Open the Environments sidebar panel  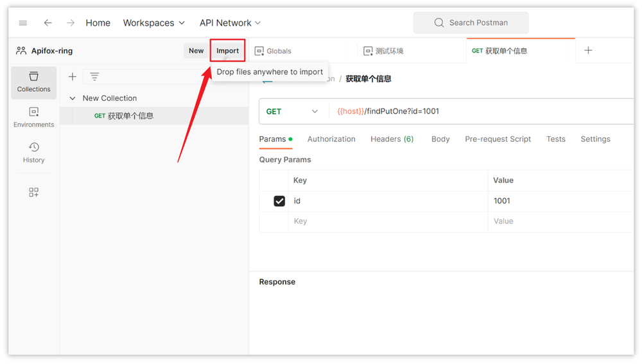(x=34, y=117)
